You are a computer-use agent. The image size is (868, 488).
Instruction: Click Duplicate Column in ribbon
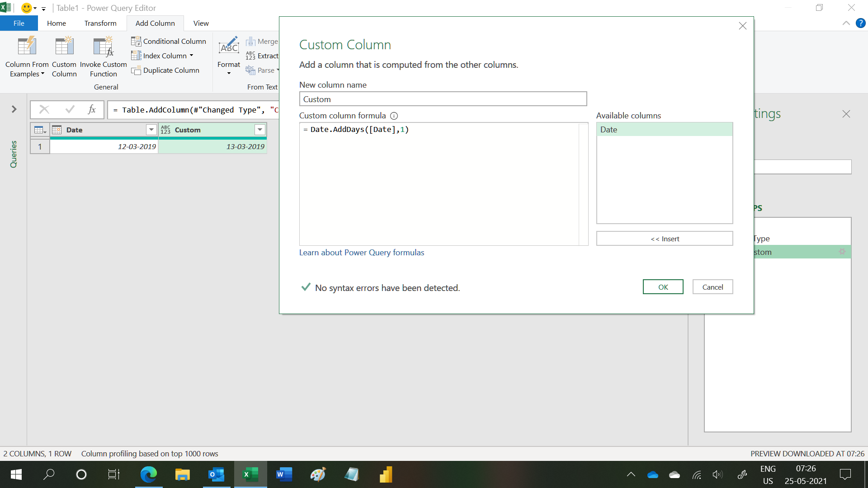point(165,70)
